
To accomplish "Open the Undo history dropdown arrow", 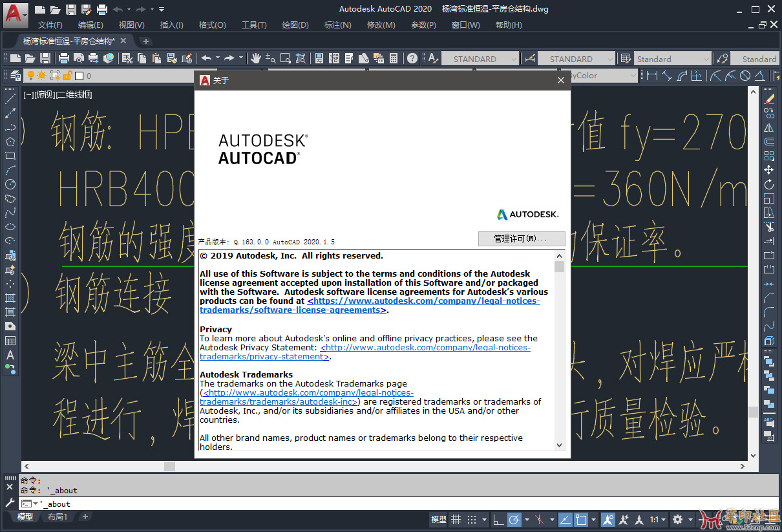I will tap(218, 58).
